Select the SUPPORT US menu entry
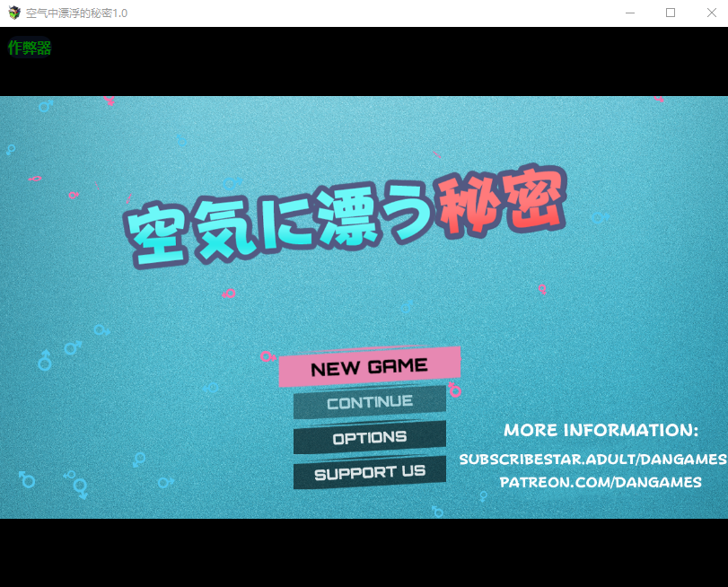728x587 pixels. point(369,472)
